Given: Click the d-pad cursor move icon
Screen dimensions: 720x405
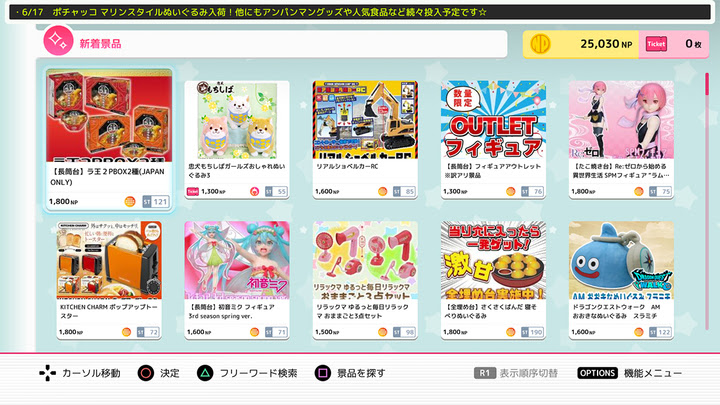Looking at the screenshot, I should point(47,373).
